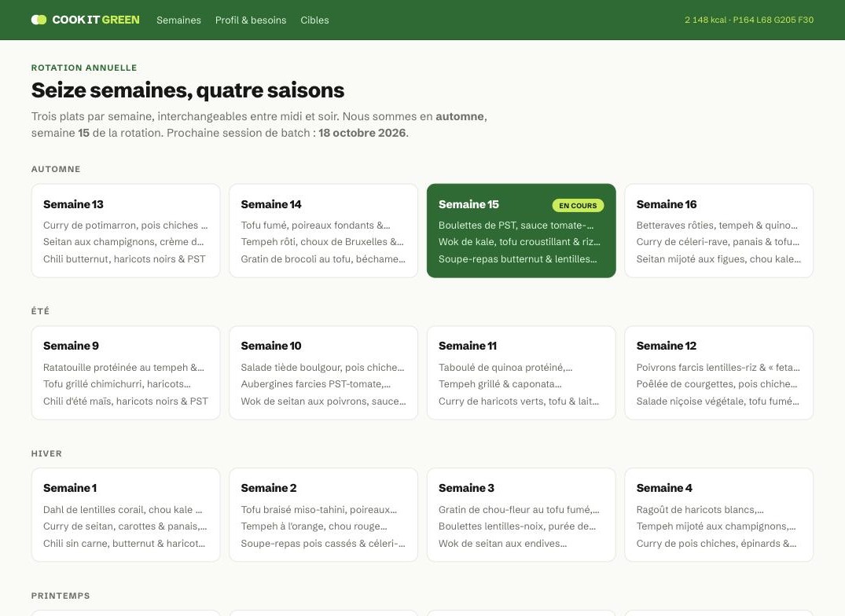This screenshot has height=616, width=845.
Task: Click 'Tofu grillé chimichurri' dish
Action: click(117, 384)
